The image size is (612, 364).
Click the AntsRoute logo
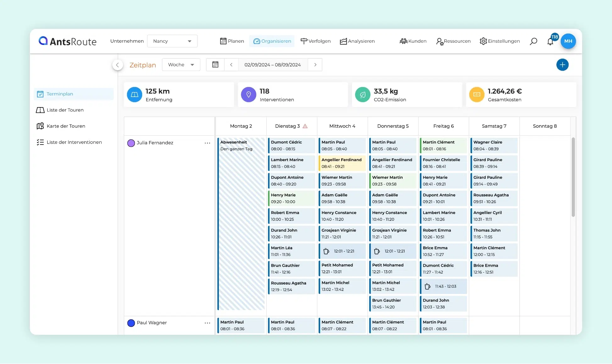(67, 41)
